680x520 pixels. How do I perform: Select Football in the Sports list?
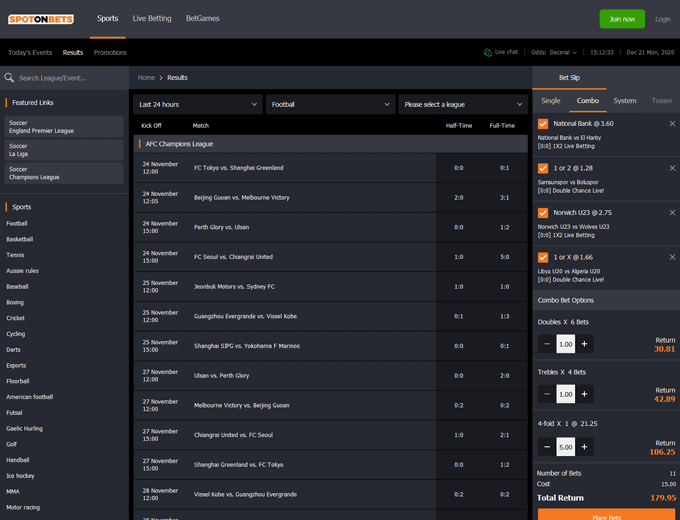[17, 223]
